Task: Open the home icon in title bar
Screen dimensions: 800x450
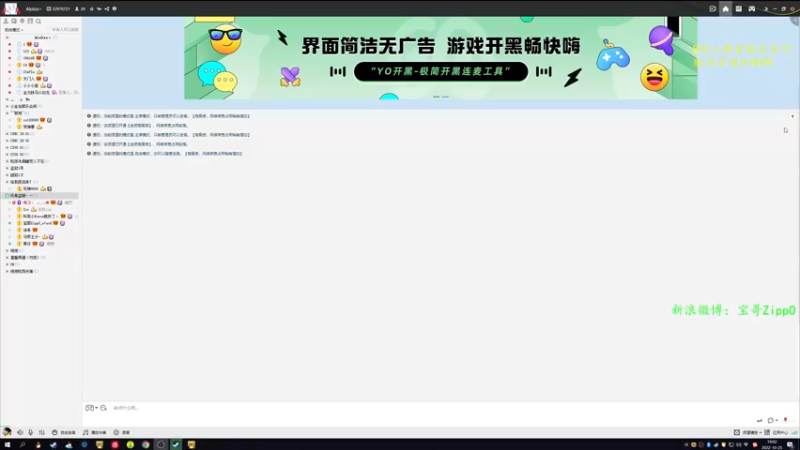Action: (726, 9)
